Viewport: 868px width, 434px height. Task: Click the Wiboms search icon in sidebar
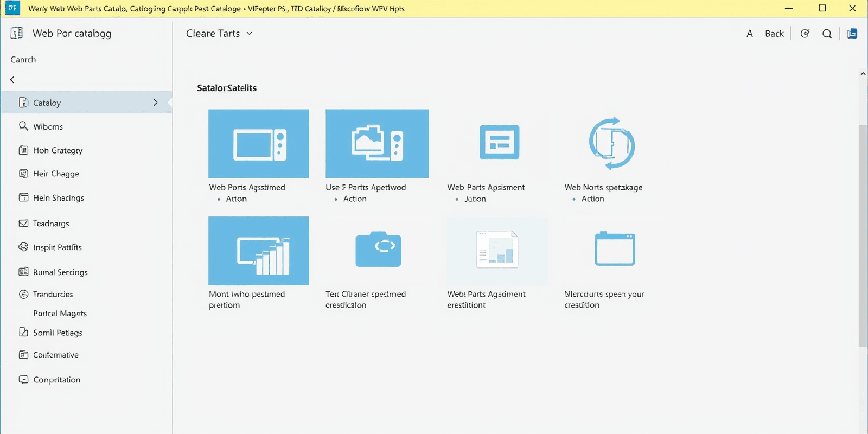pos(23,126)
